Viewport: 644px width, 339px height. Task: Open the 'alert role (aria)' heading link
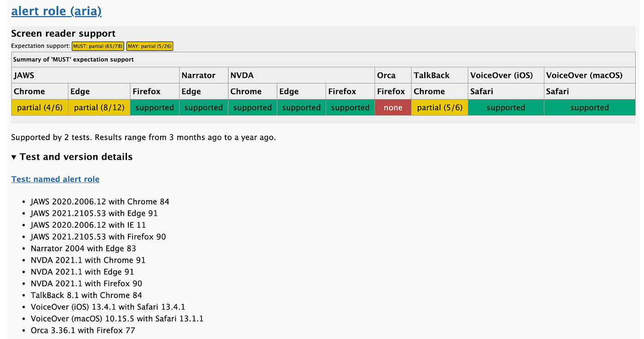coord(56,11)
